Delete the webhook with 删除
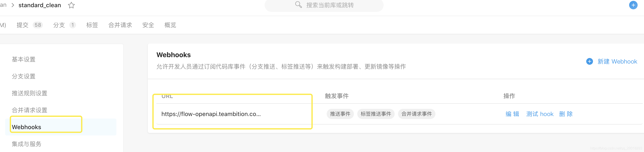Image resolution: width=644 pixels, height=152 pixels. pos(566,114)
